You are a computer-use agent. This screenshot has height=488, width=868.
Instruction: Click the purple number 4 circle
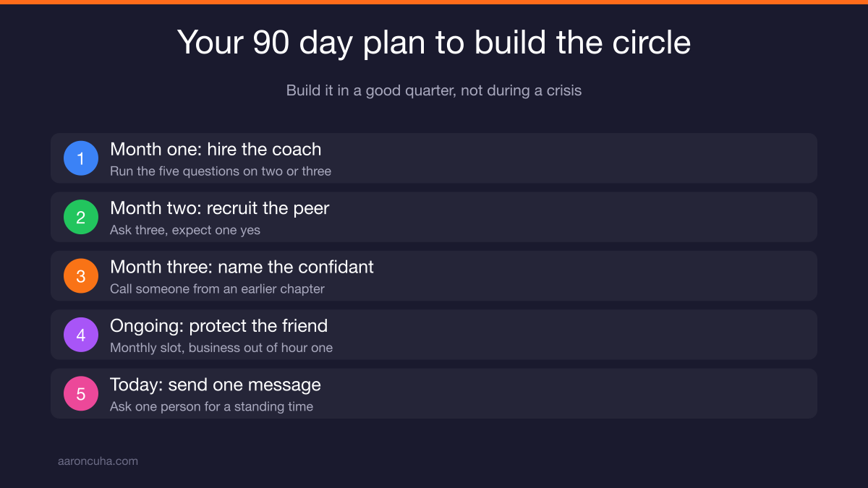click(81, 335)
